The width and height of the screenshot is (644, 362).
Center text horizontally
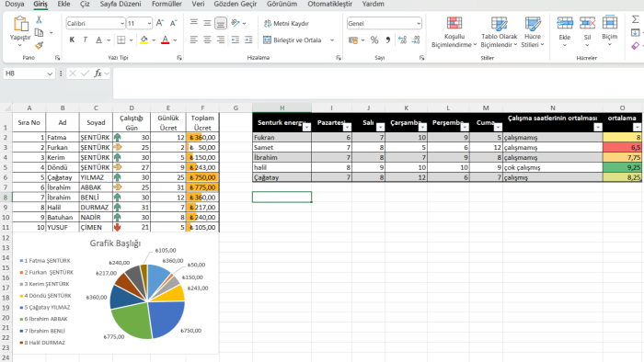tap(207, 40)
